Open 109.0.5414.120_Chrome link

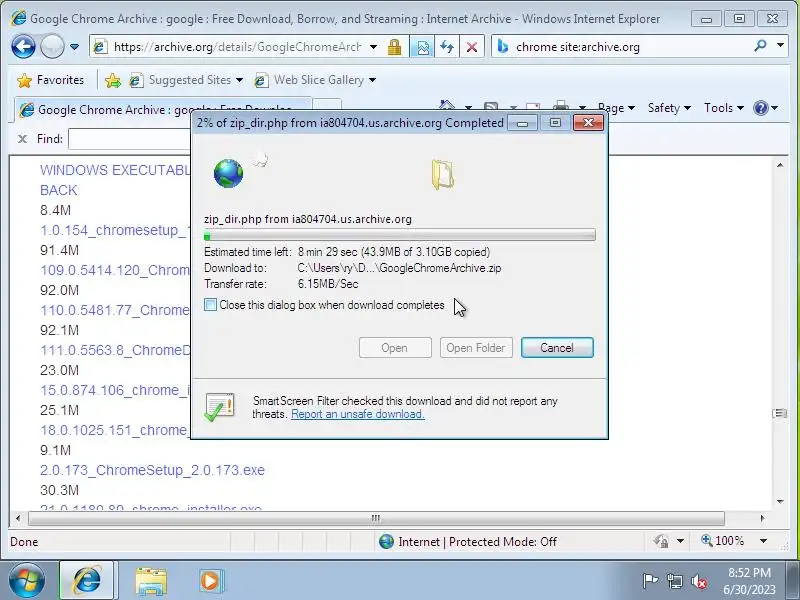(115, 270)
